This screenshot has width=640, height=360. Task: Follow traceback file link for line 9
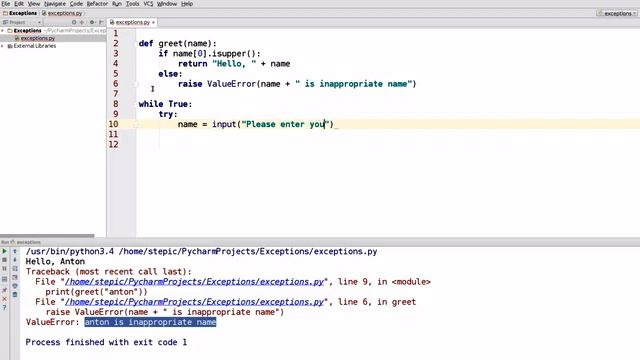click(194, 282)
